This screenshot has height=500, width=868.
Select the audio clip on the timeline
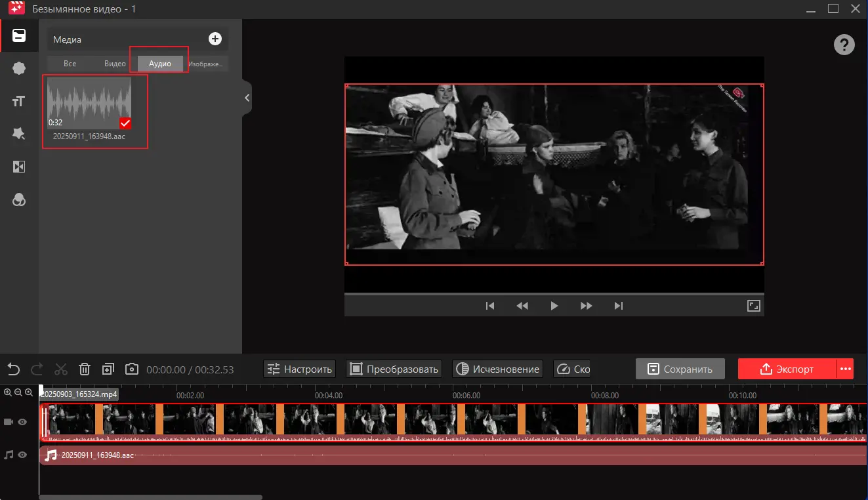coord(453,455)
